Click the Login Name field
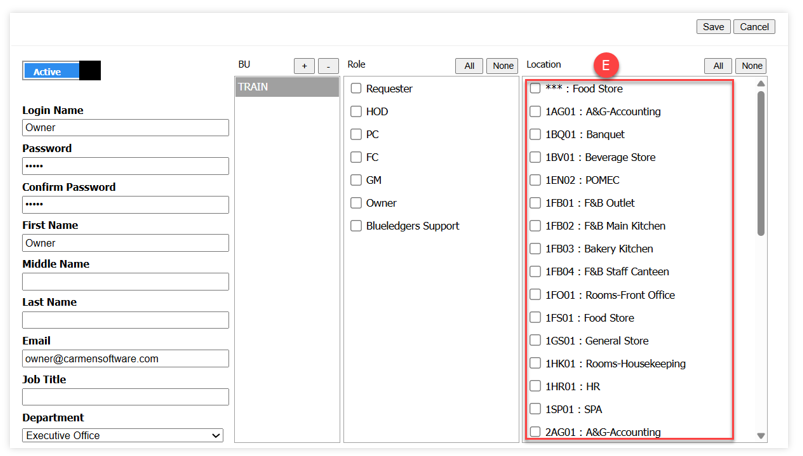The width and height of the screenshot is (803, 456). [x=125, y=128]
